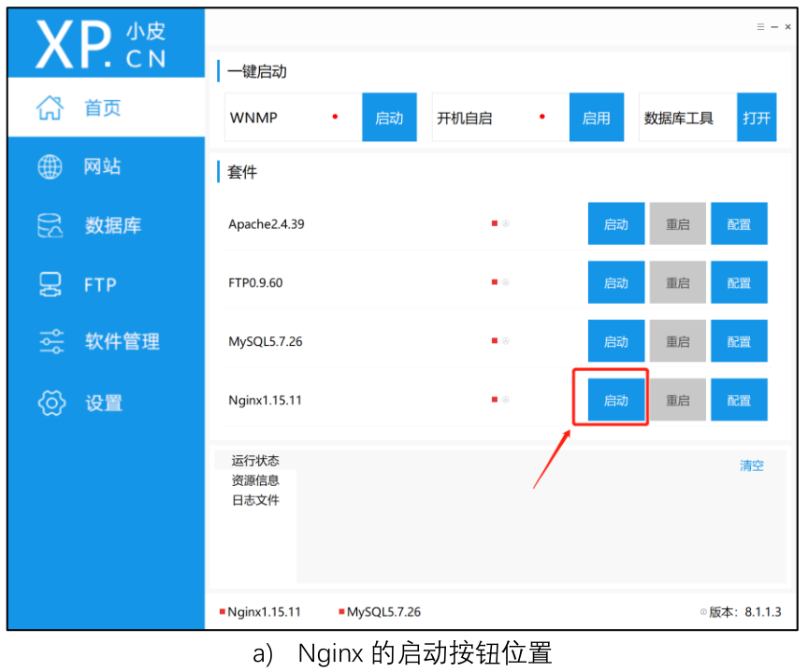Start FTP0.9.60 with 启动
The width and height of the screenshot is (808, 672).
point(615,282)
